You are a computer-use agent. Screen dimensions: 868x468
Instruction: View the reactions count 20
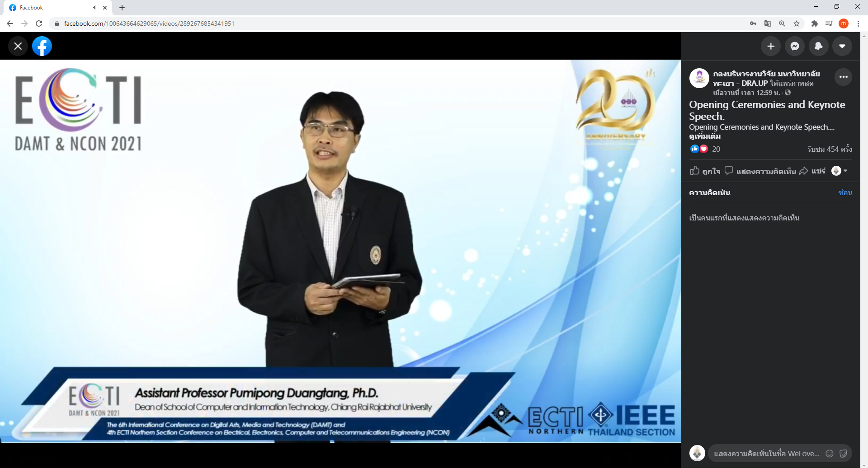716,149
